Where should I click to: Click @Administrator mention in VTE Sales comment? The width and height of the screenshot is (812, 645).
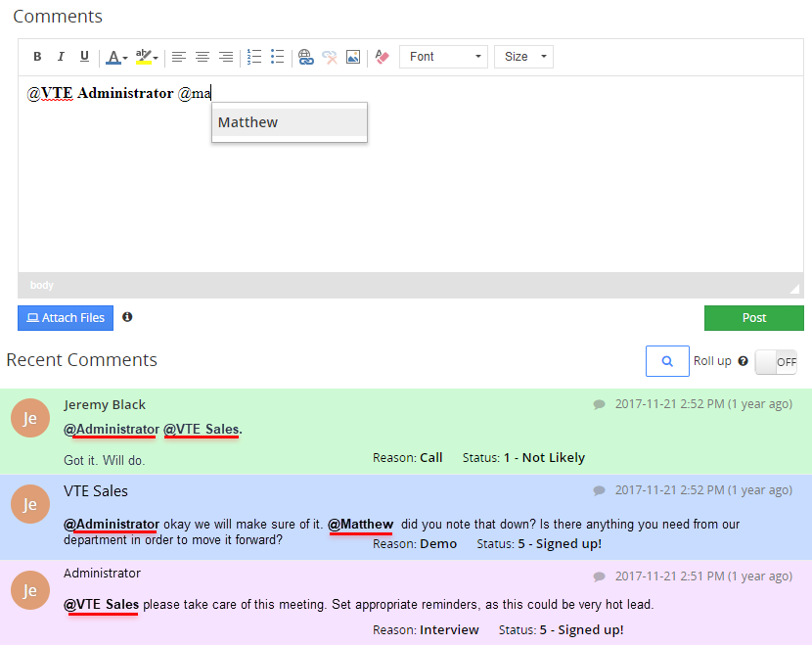tap(112, 525)
